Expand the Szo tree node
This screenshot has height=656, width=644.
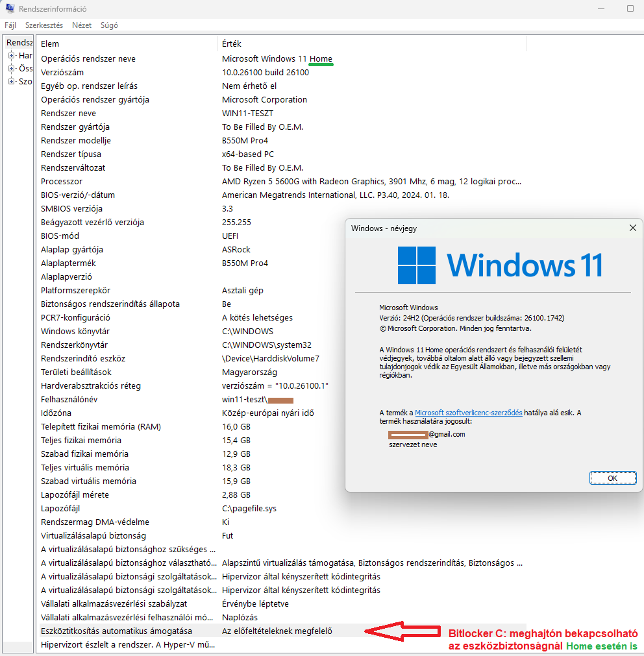pyautogui.click(x=11, y=81)
